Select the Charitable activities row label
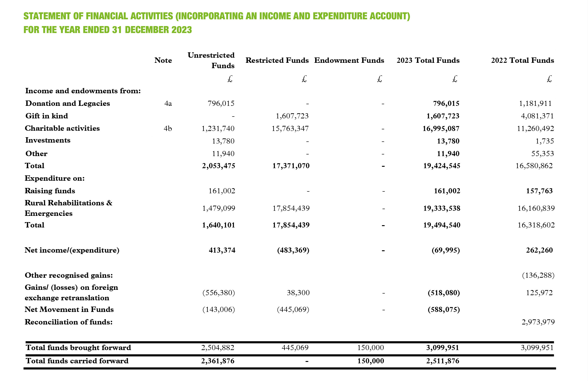 pos(62,128)
